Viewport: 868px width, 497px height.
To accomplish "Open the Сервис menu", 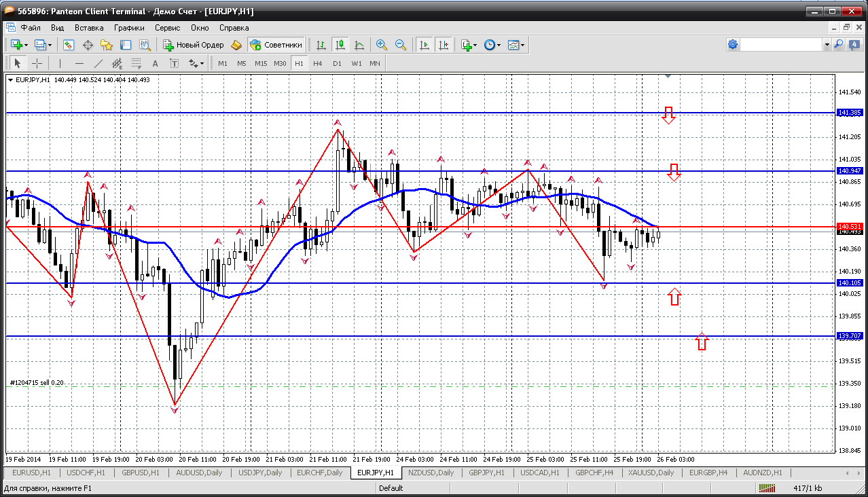I will pos(167,28).
